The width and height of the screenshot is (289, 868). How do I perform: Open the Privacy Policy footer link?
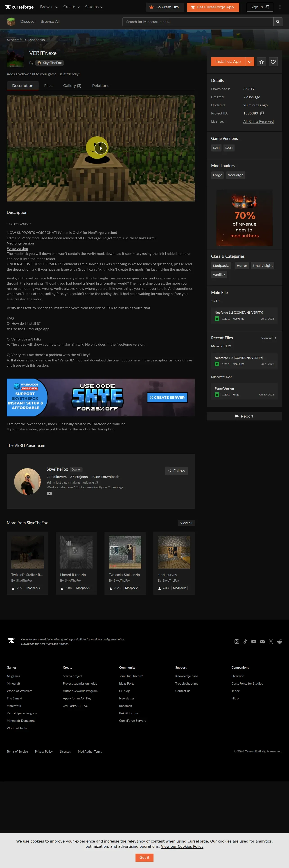[x=44, y=752]
